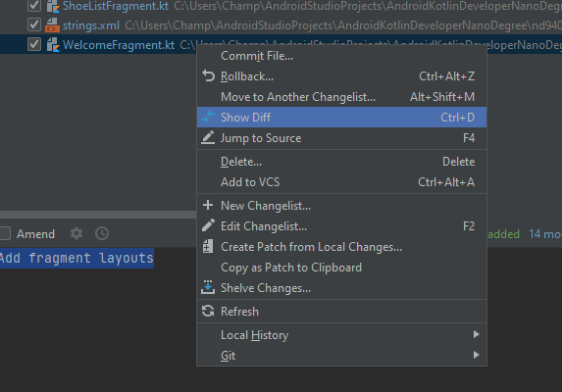Click the strings.xml XML file icon
Screen dimensions: 562x392
(x=53, y=25)
